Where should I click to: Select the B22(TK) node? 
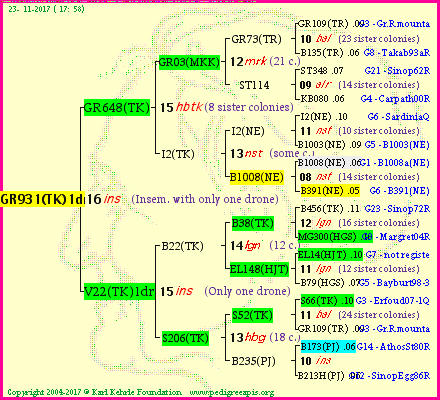click(182, 246)
